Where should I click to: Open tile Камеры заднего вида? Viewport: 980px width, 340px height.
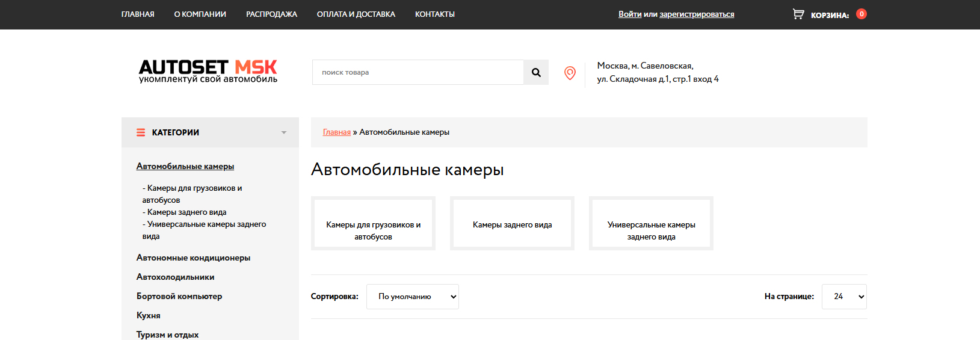pos(512,223)
